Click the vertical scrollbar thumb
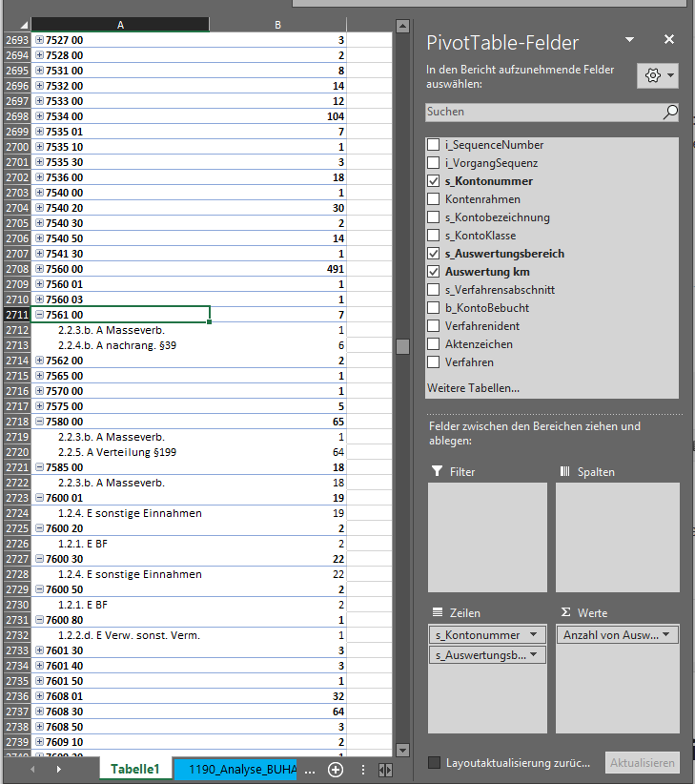The height and width of the screenshot is (784, 695). click(402, 346)
